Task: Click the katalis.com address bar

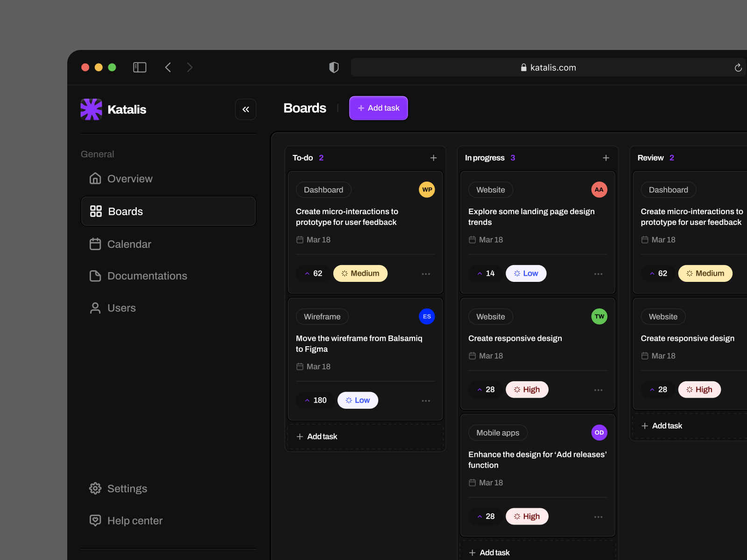Action: pyautogui.click(x=548, y=67)
